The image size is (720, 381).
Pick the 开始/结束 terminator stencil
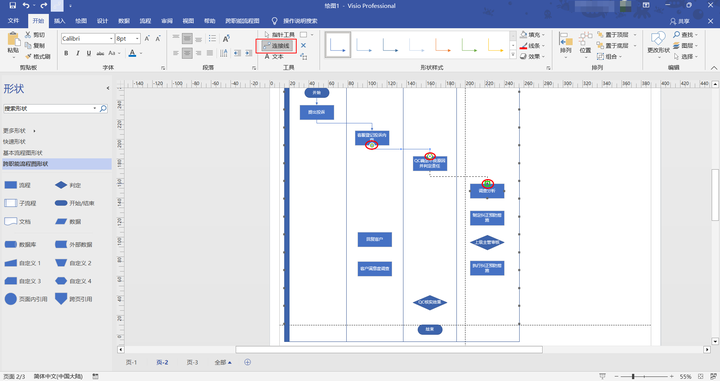click(x=74, y=203)
